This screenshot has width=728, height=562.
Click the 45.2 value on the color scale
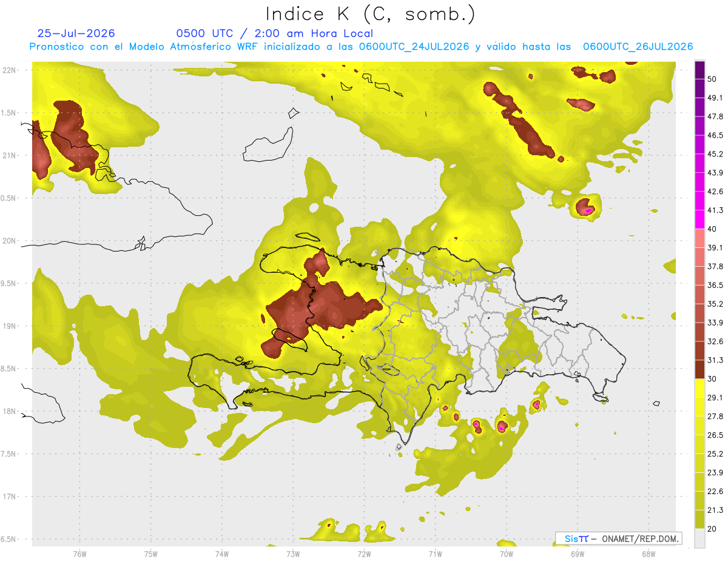pos(715,154)
